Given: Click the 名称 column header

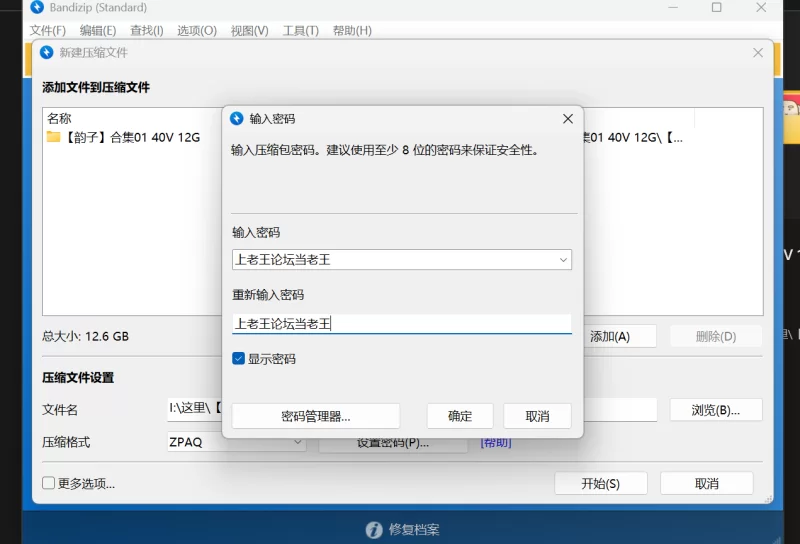Looking at the screenshot, I should 59,118.
